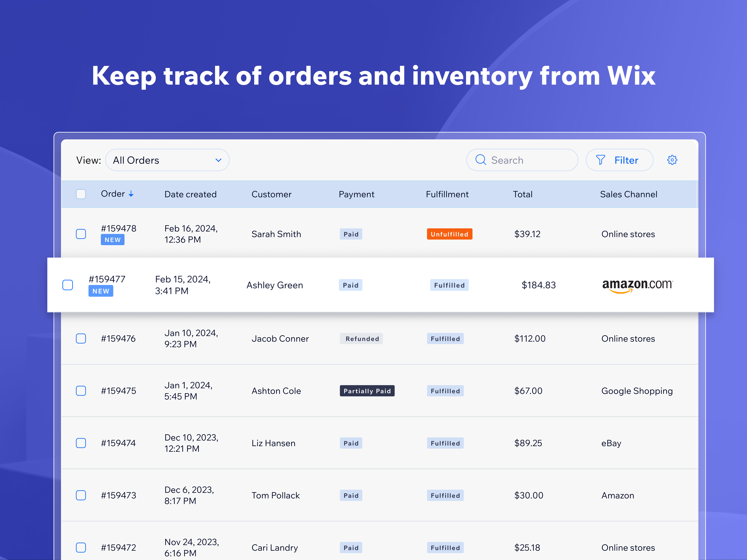
Task: Click the NEW badge on order #159477
Action: (101, 291)
